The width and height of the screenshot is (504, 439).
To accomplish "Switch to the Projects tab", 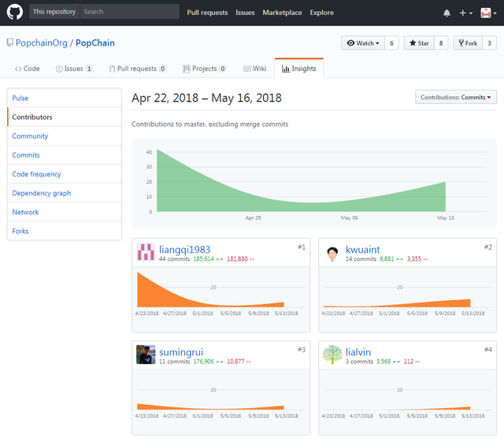I will 205,69.
